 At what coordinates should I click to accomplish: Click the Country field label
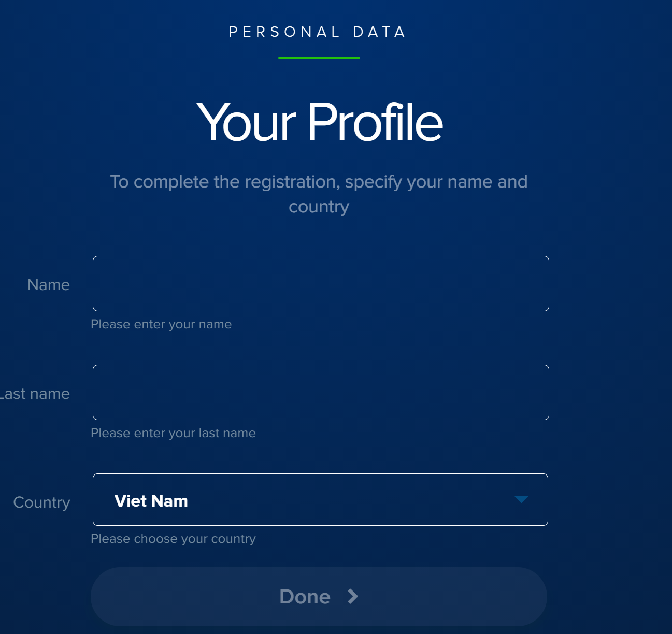(42, 502)
